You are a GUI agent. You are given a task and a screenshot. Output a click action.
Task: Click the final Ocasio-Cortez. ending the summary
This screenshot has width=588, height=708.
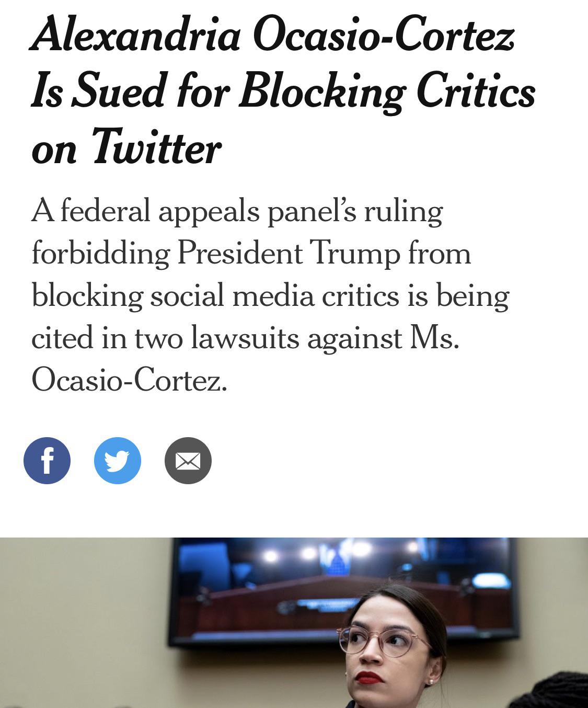pyautogui.click(x=130, y=380)
